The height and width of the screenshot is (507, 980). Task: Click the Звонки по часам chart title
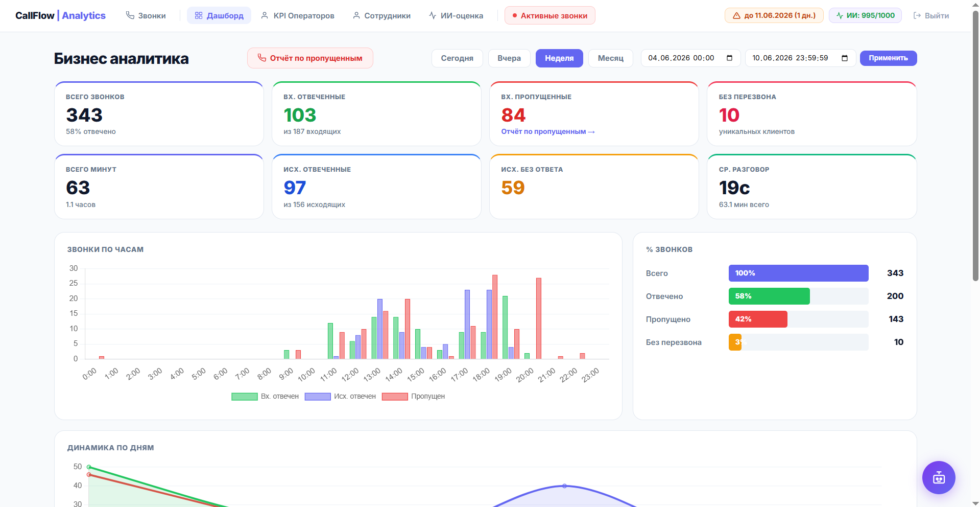[x=105, y=249]
